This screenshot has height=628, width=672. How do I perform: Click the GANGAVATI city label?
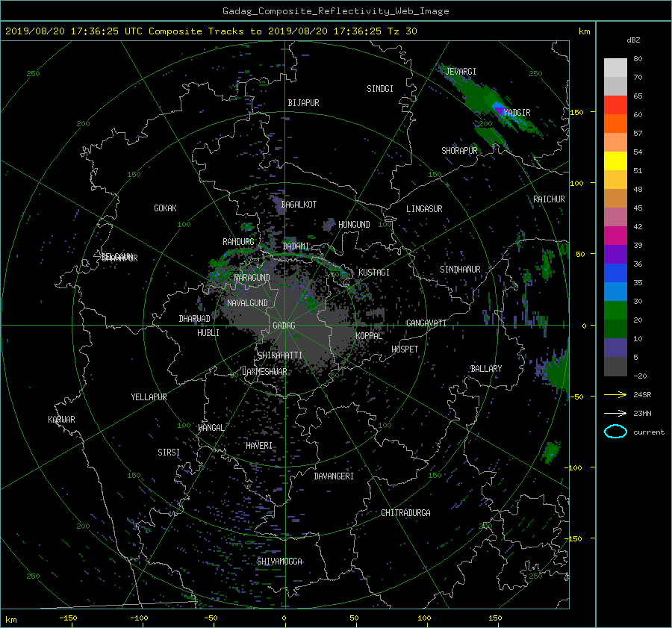426,323
